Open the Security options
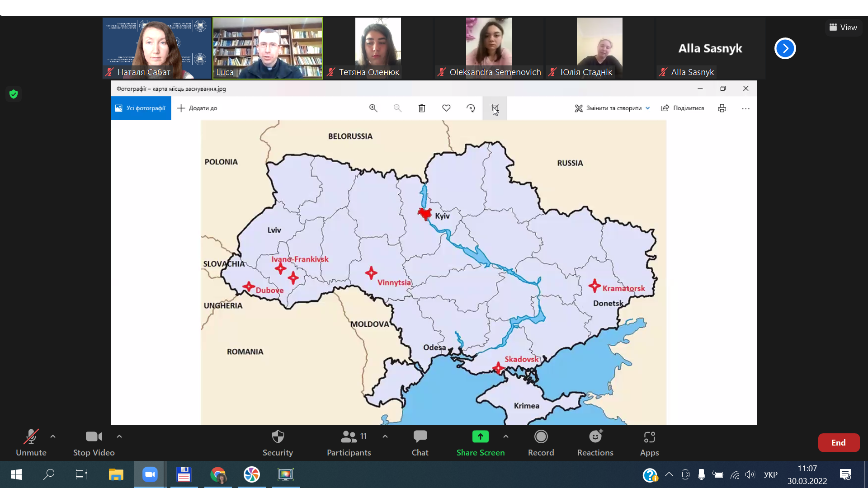Image resolution: width=868 pixels, height=488 pixels. click(278, 442)
